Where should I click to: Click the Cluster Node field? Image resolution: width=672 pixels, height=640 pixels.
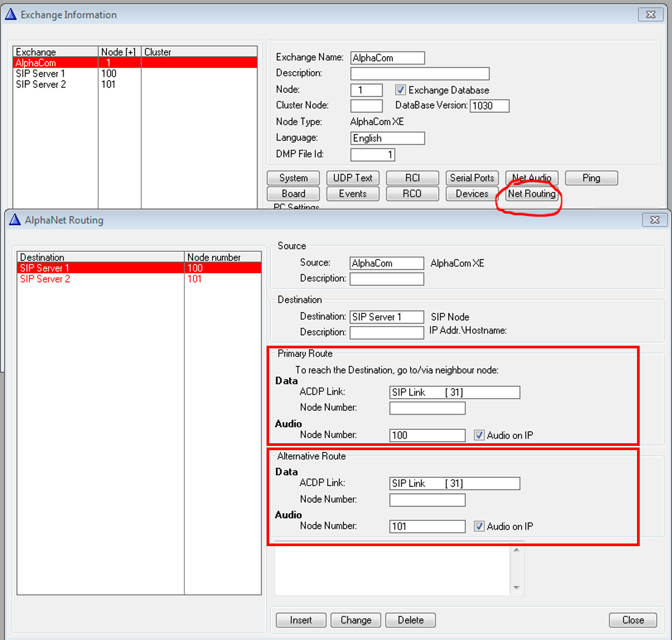point(366,106)
